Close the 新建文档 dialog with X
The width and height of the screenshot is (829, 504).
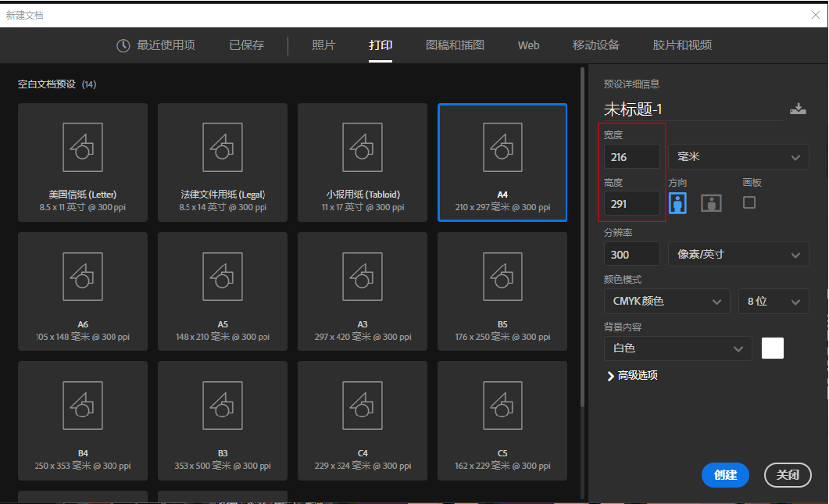(x=816, y=16)
